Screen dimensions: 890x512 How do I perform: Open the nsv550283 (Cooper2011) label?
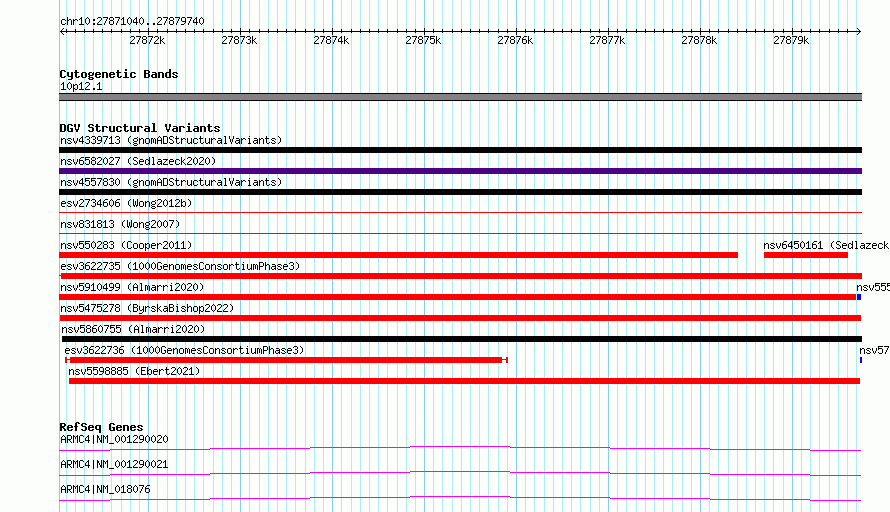coord(126,245)
